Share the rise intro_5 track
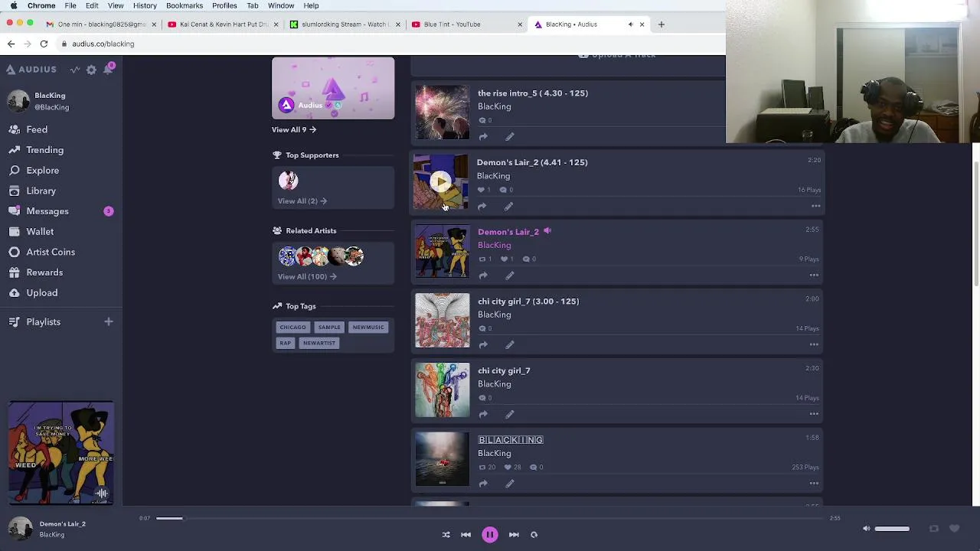 pyautogui.click(x=483, y=137)
